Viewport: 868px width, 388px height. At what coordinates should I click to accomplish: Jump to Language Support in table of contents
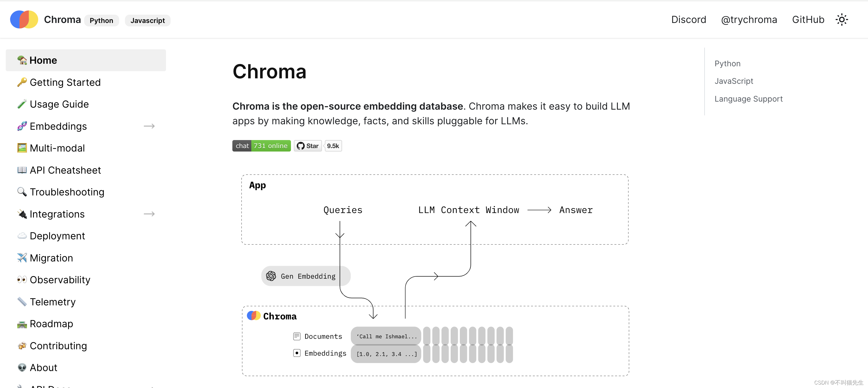click(749, 99)
